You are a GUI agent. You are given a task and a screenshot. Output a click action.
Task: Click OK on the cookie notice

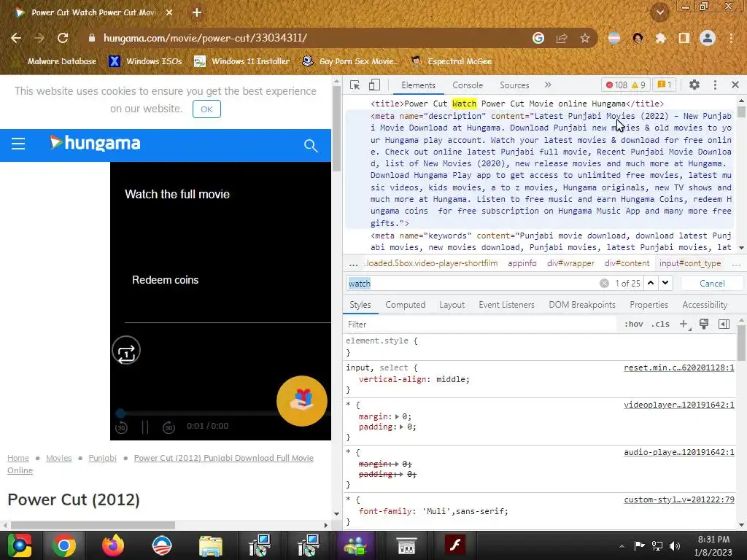[206, 109]
